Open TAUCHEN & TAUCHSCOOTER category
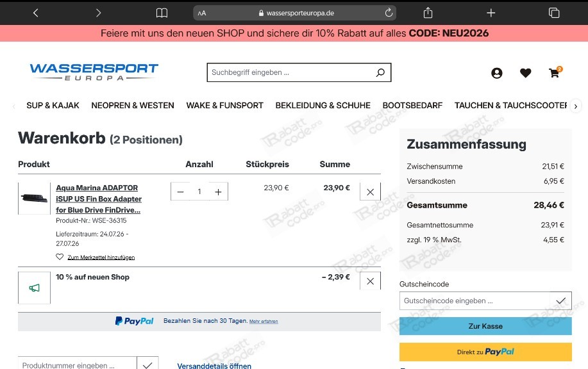Image resolution: width=588 pixels, height=369 pixels. [511, 106]
